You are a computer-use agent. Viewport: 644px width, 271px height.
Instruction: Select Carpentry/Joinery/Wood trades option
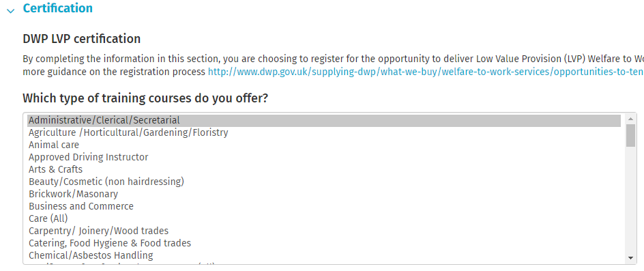tap(324, 231)
